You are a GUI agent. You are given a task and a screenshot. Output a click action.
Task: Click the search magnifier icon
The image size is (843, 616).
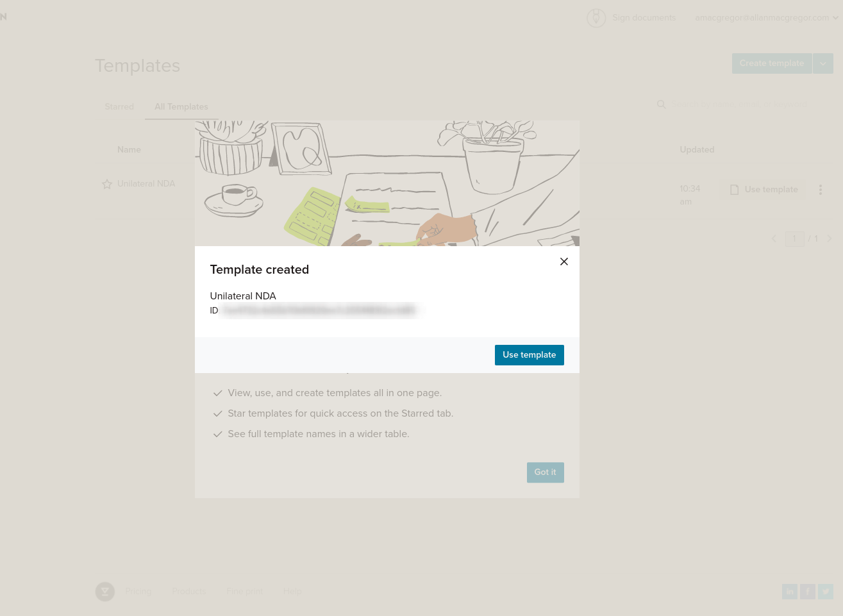[662, 104]
